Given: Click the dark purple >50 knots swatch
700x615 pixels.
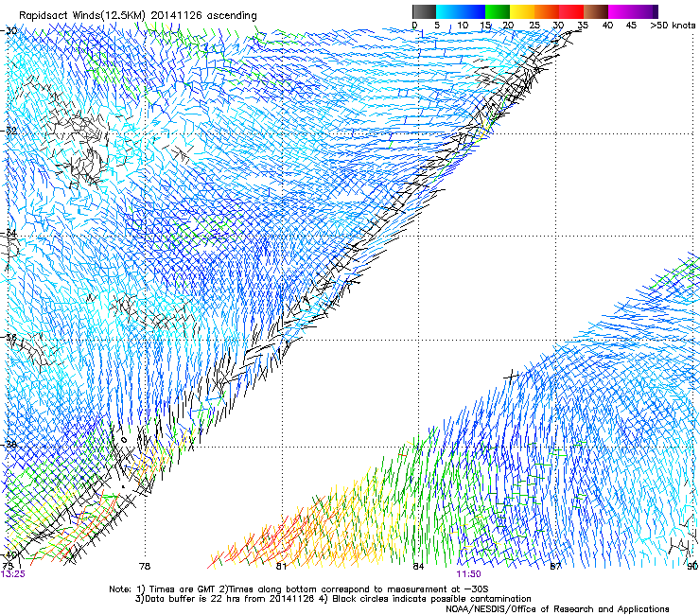Looking at the screenshot, I should pyautogui.click(x=656, y=11).
